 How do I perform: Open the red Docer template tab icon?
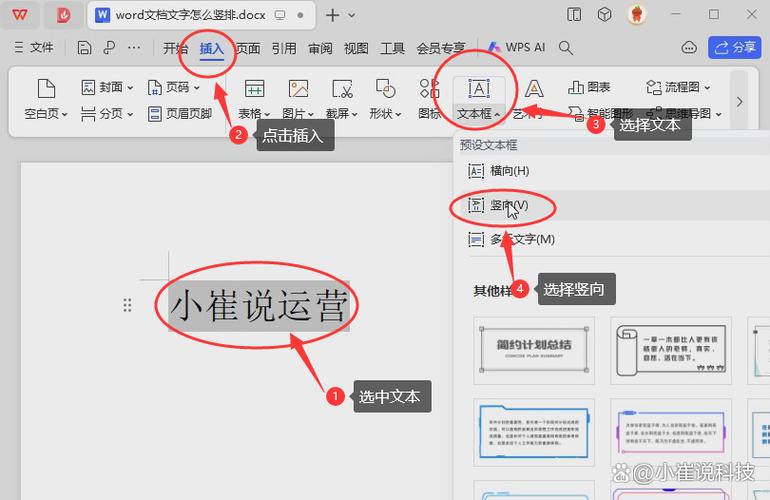(63, 15)
